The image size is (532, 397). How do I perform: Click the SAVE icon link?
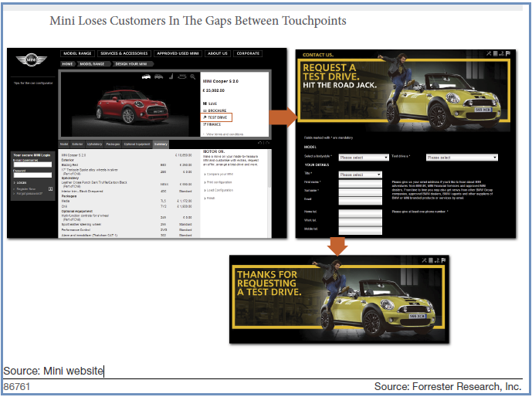click(211, 103)
